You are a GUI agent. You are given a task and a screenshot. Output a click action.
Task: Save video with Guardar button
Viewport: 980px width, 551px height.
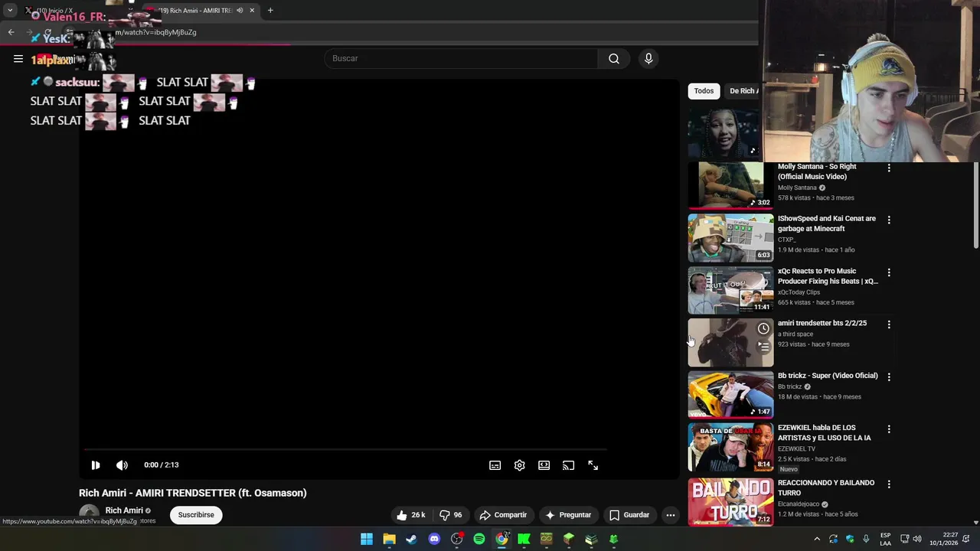tap(629, 515)
